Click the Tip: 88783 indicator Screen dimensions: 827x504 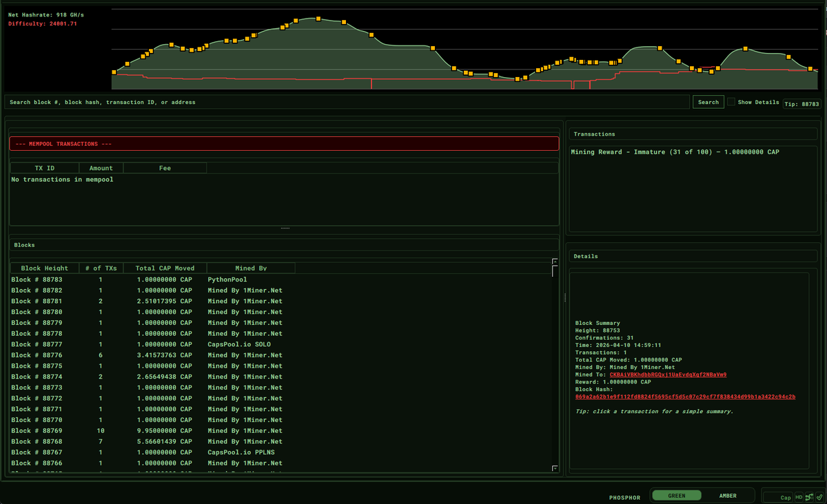(x=802, y=104)
